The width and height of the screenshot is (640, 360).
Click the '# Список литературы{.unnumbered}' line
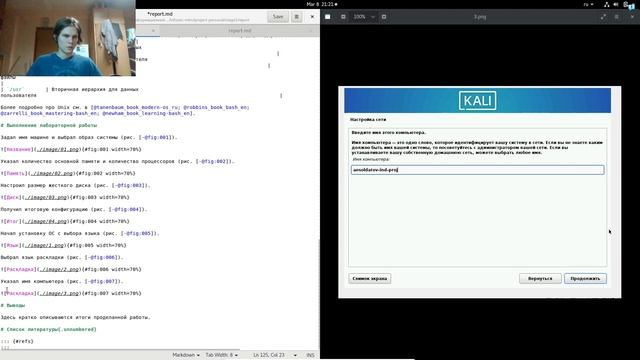pyautogui.click(x=49, y=329)
